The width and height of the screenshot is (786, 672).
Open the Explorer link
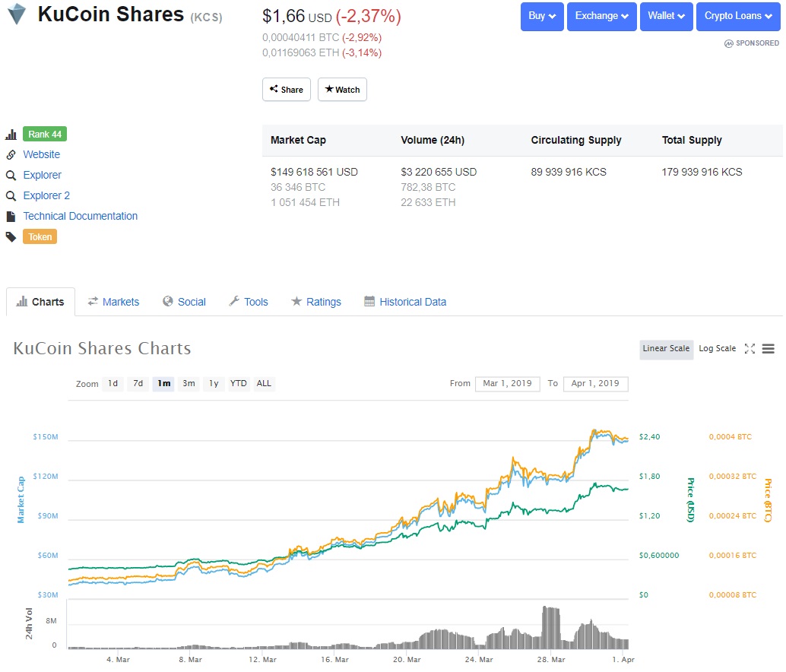(x=42, y=176)
